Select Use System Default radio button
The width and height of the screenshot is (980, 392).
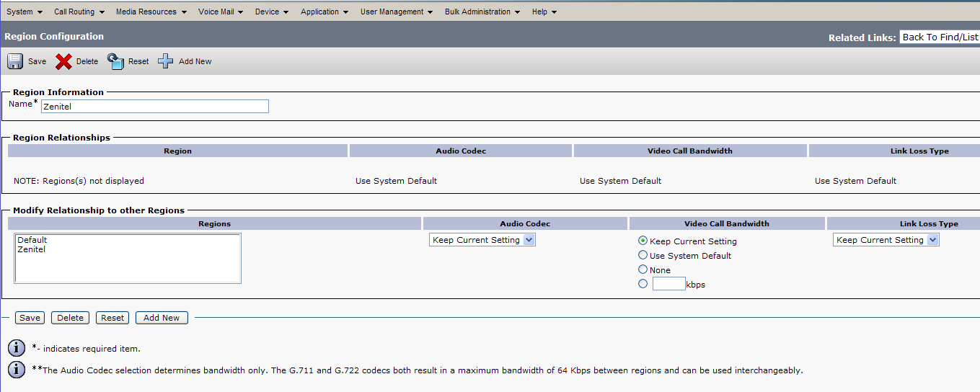643,255
